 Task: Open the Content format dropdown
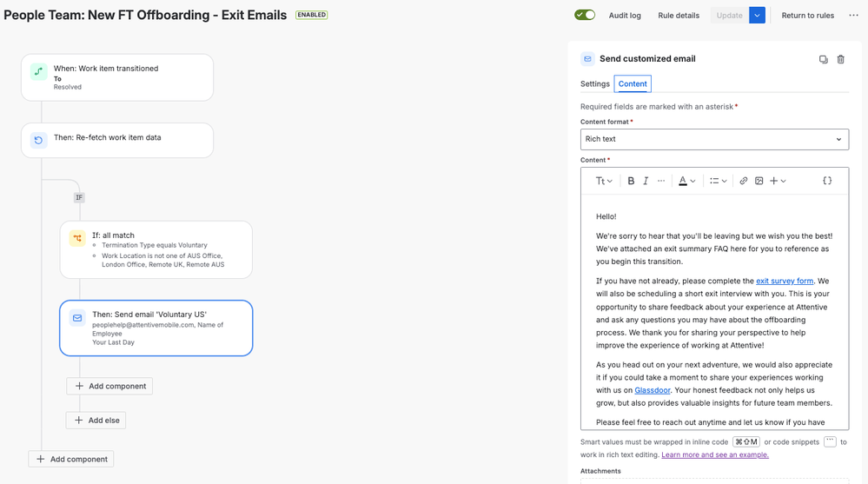click(x=713, y=139)
